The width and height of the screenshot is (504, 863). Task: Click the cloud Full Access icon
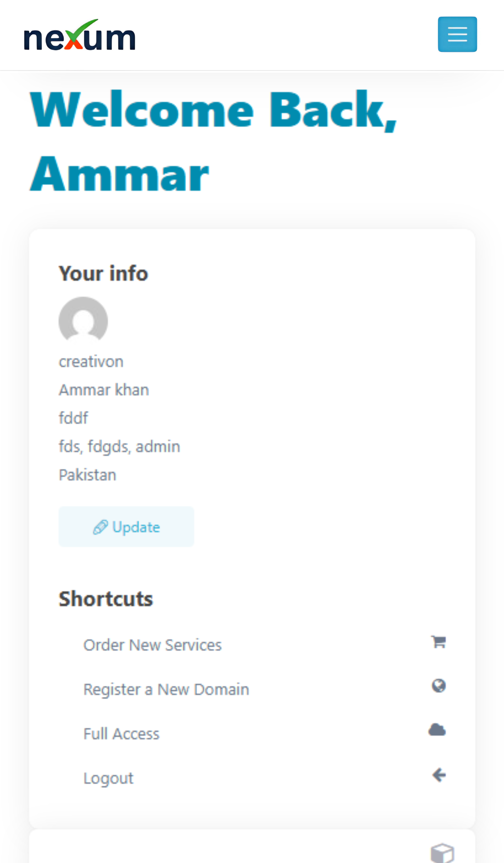click(437, 730)
